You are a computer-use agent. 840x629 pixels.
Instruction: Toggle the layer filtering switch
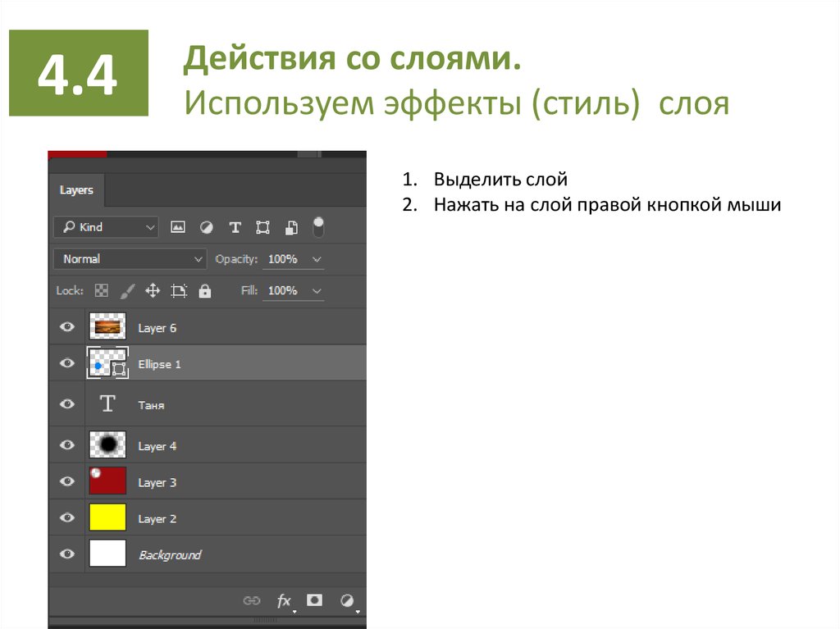pyautogui.click(x=318, y=226)
